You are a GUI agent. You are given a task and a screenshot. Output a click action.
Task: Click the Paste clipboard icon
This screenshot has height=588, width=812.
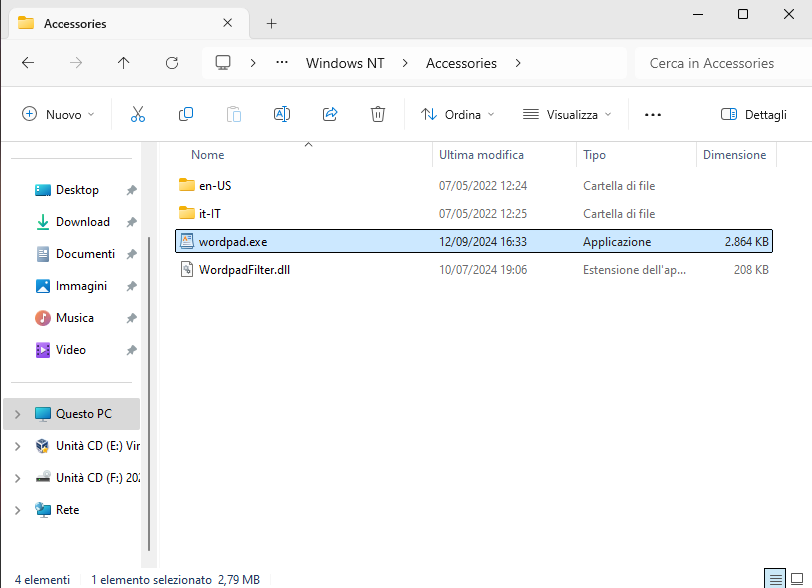pos(234,114)
